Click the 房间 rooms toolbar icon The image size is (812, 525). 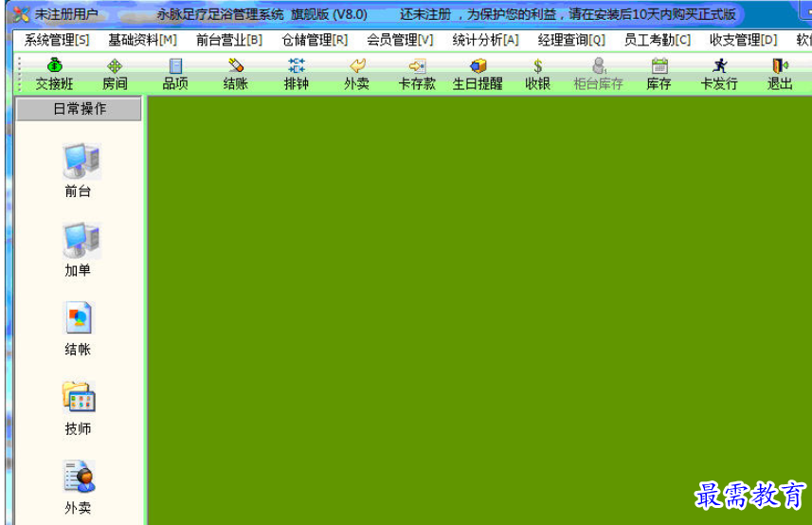(115, 75)
